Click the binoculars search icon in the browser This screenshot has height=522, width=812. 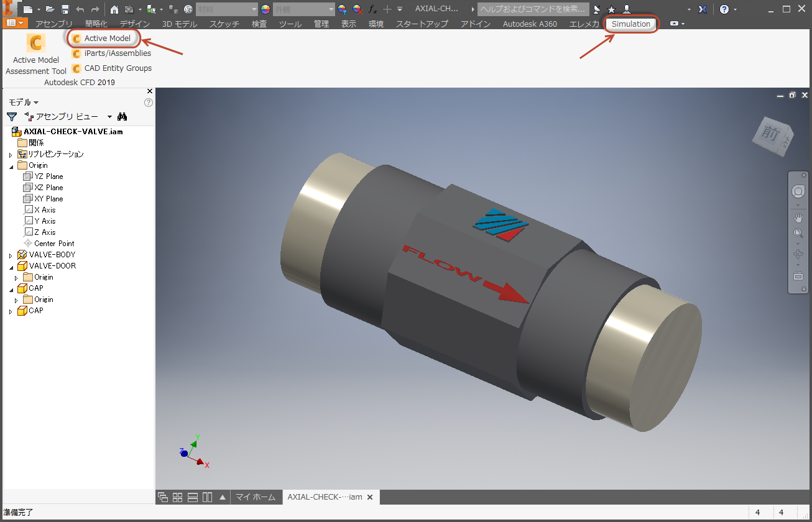[x=122, y=116]
